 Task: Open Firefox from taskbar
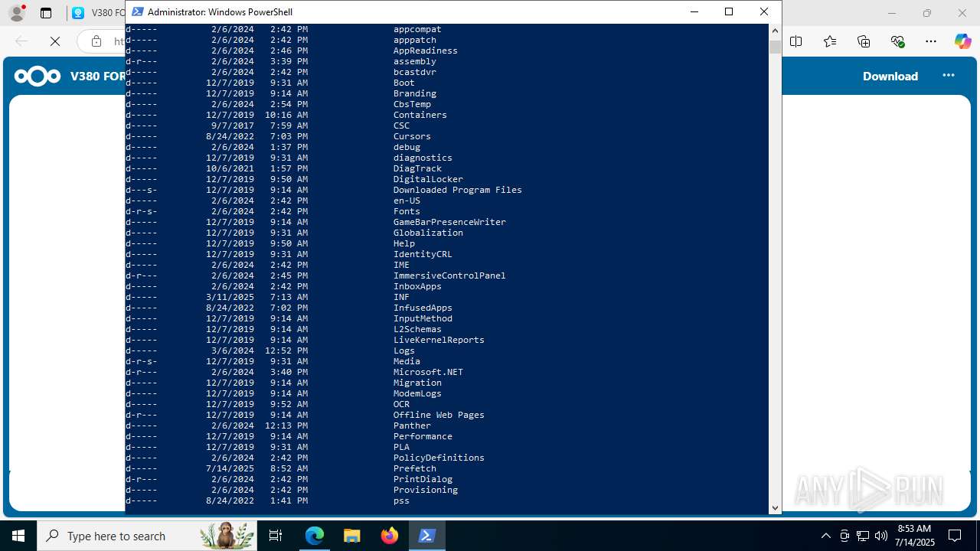click(389, 536)
